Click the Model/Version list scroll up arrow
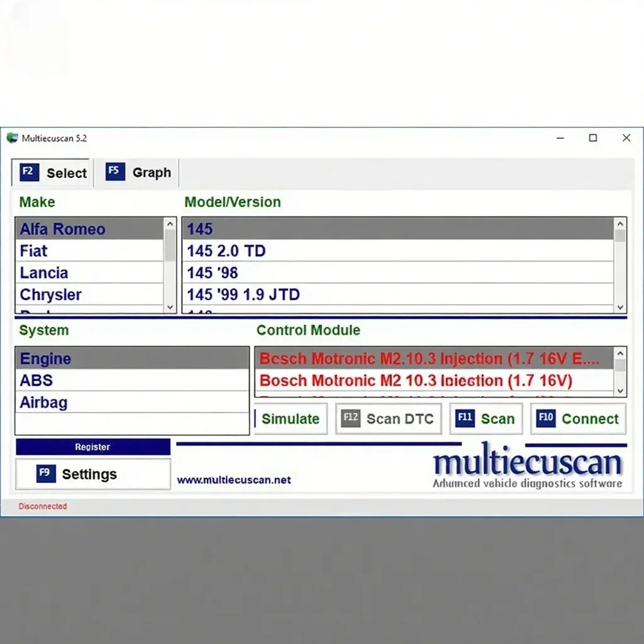The width and height of the screenshot is (644, 644). [620, 224]
